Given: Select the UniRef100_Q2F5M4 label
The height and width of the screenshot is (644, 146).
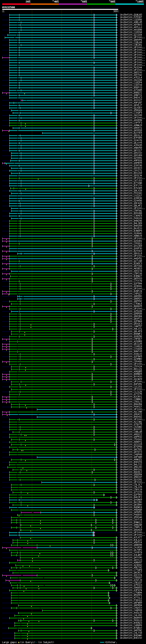Looking at the screenshot, I should click(131, 284).
